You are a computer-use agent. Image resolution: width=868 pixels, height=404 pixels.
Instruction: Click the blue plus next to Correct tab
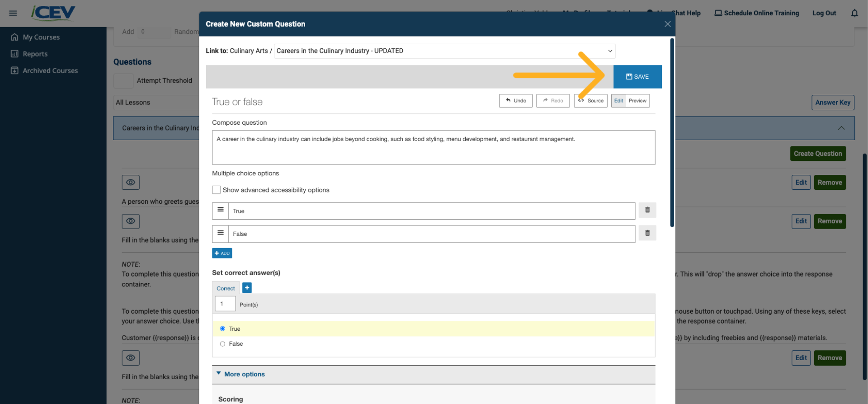(247, 288)
